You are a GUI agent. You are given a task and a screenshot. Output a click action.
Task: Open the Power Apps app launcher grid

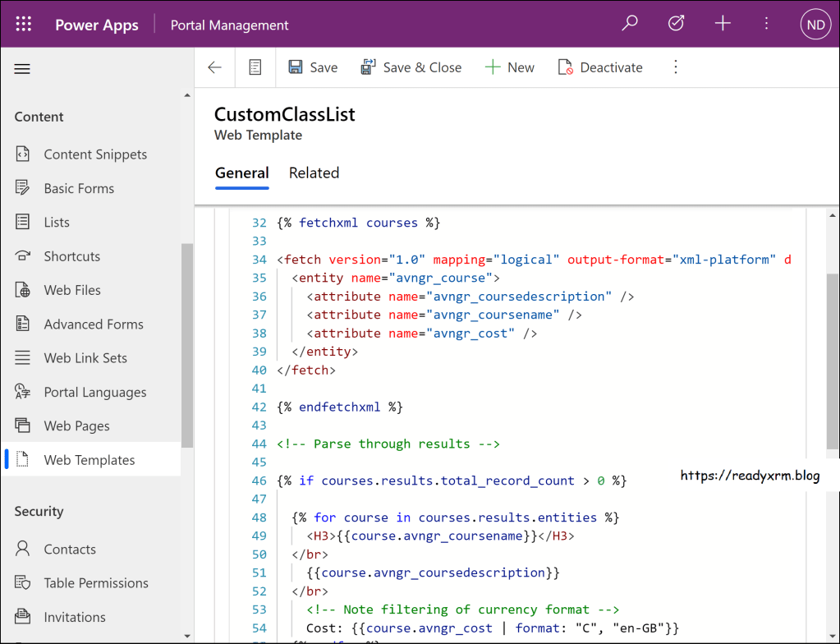click(x=24, y=25)
